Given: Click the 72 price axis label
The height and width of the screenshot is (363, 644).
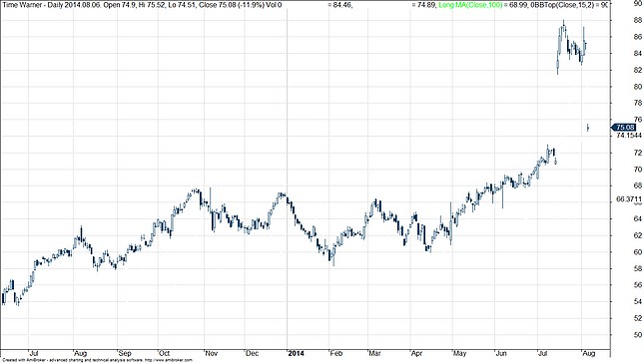Looking at the screenshot, I should pos(637,153).
